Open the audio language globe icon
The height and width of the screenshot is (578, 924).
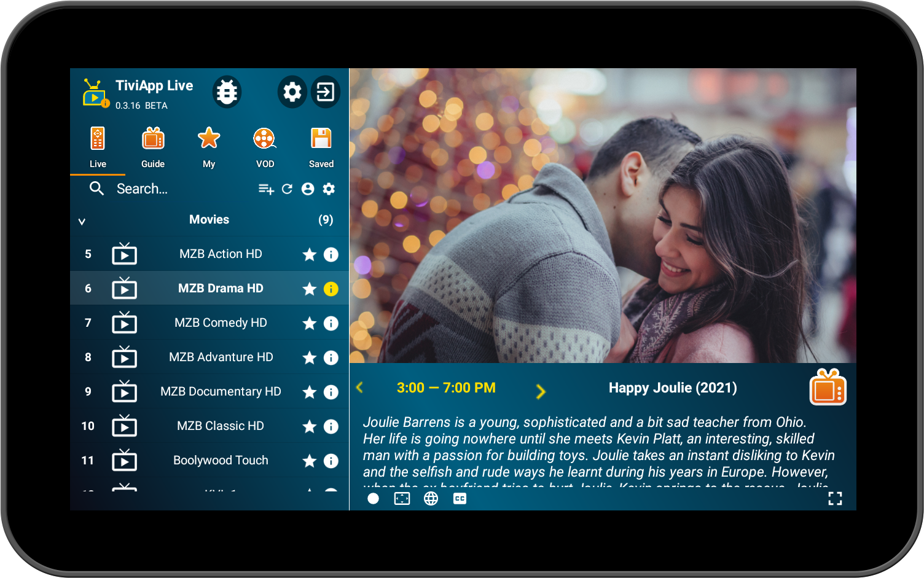(431, 499)
